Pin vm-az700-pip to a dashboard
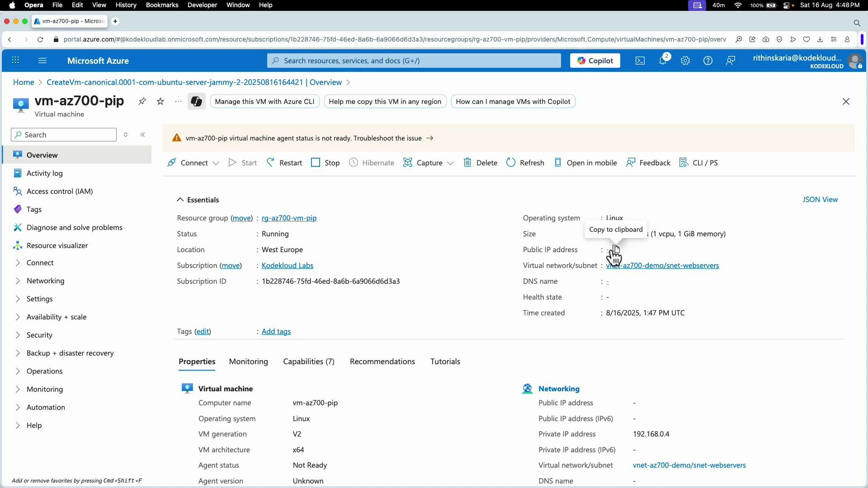The width and height of the screenshot is (868, 488). [x=142, y=101]
